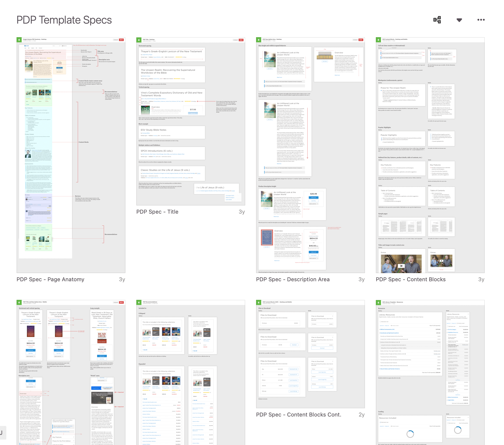Expand the dropdown triangle beside the ellipsis
The image size is (504, 445).
(x=459, y=20)
